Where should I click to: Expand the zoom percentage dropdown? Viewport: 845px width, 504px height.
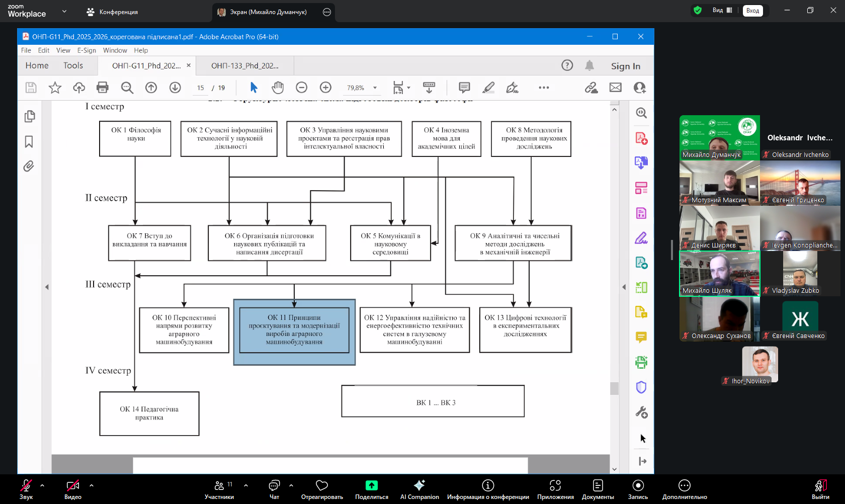pyautogui.click(x=375, y=88)
